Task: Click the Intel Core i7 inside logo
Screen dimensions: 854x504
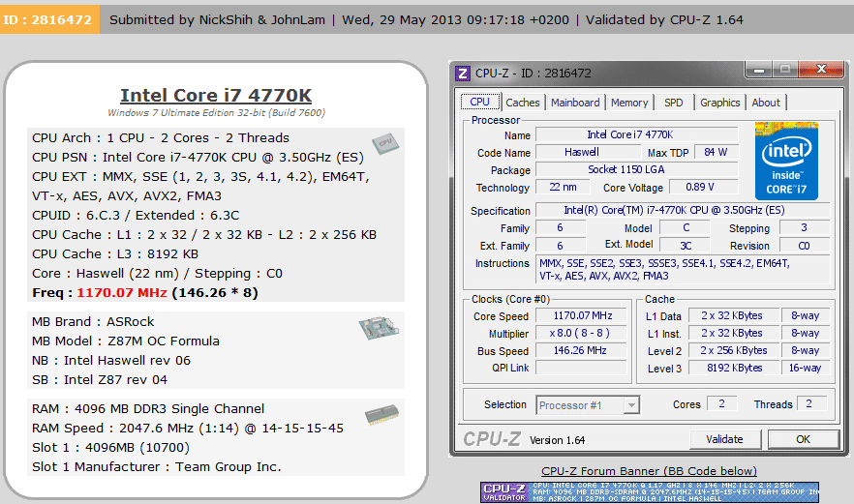Action: tap(786, 162)
